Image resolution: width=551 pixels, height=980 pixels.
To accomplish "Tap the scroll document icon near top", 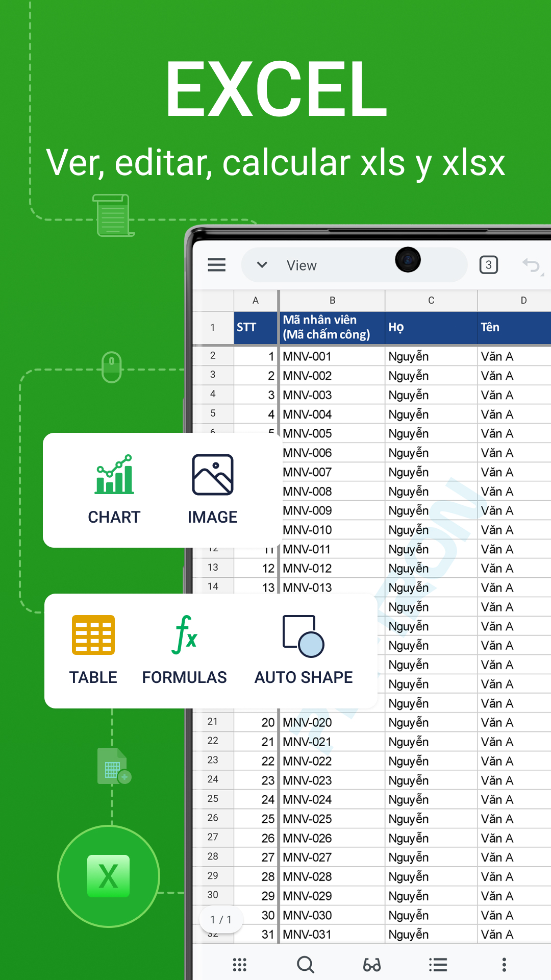I will [114, 215].
